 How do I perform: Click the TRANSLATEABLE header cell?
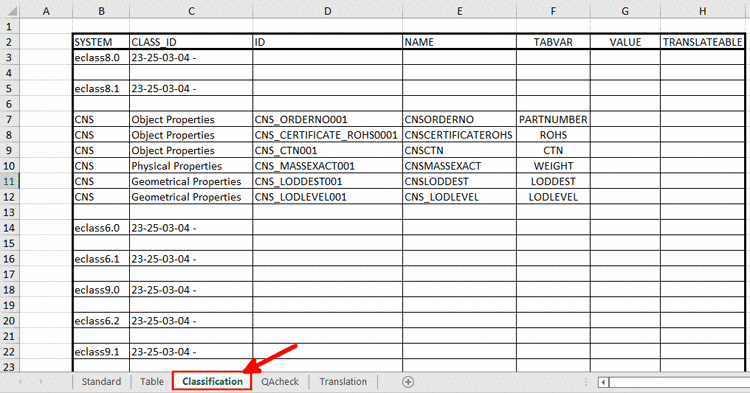[x=703, y=42]
